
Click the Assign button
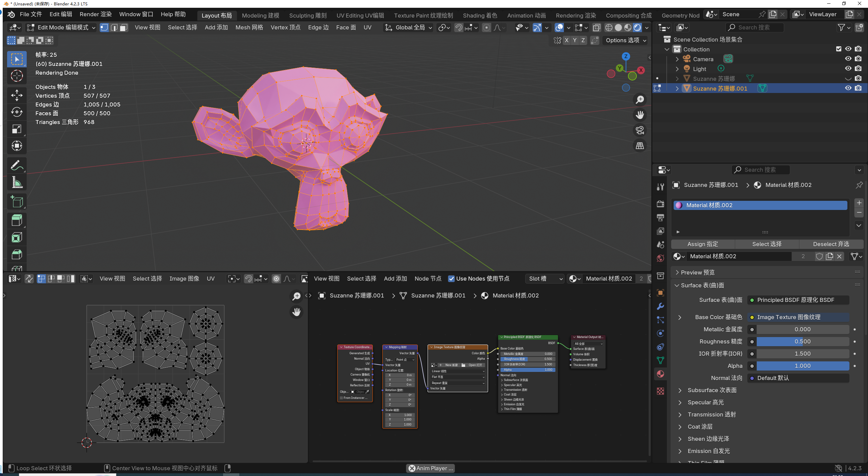point(703,244)
